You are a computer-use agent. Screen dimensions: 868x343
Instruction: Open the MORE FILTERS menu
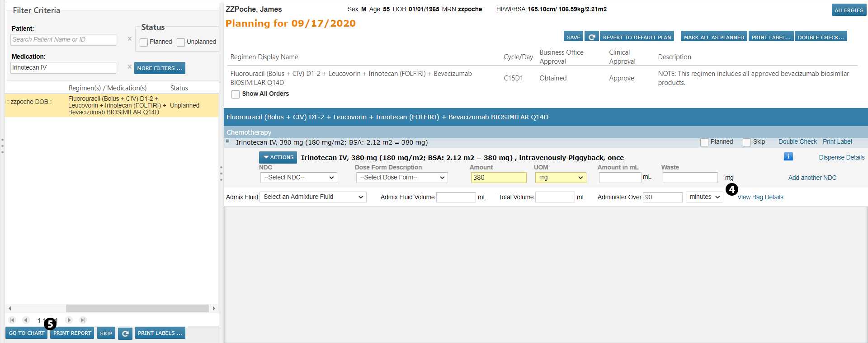160,68
